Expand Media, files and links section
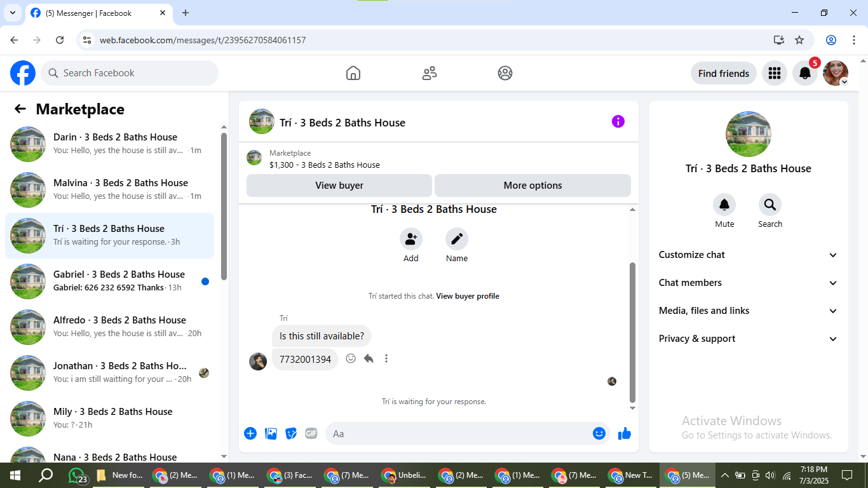Screen dimensions: 868x488 pyautogui.click(x=749, y=311)
